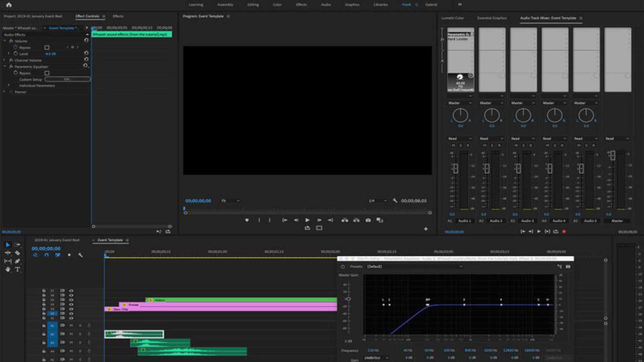Toggle Volume Bypass checkbox
This screenshot has width=644, height=362.
[47, 48]
